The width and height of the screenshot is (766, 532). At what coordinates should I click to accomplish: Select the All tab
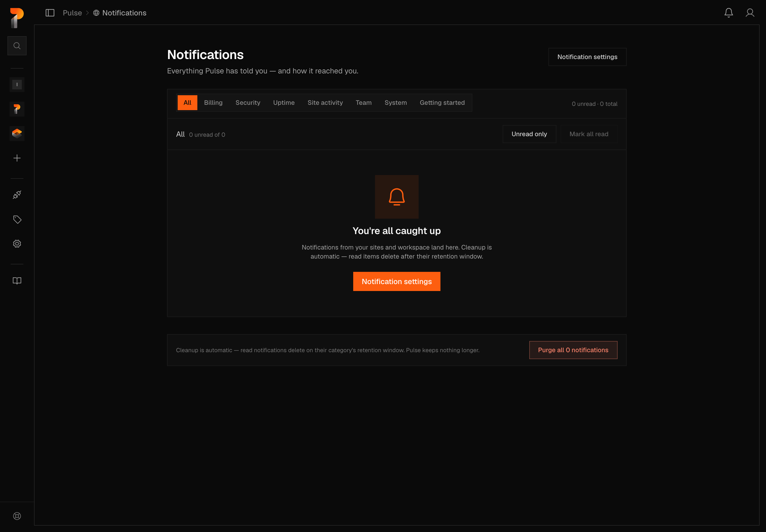pos(187,103)
